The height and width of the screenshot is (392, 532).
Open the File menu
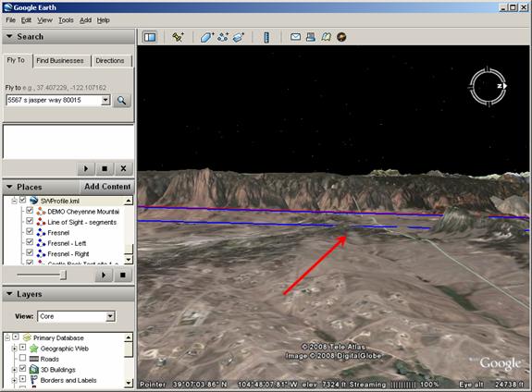tap(10, 20)
